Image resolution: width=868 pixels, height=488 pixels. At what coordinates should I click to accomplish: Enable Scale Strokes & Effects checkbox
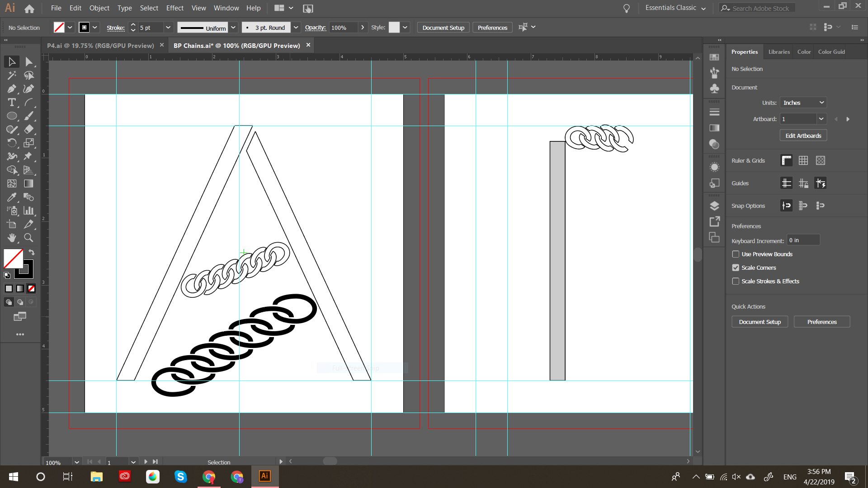(736, 282)
